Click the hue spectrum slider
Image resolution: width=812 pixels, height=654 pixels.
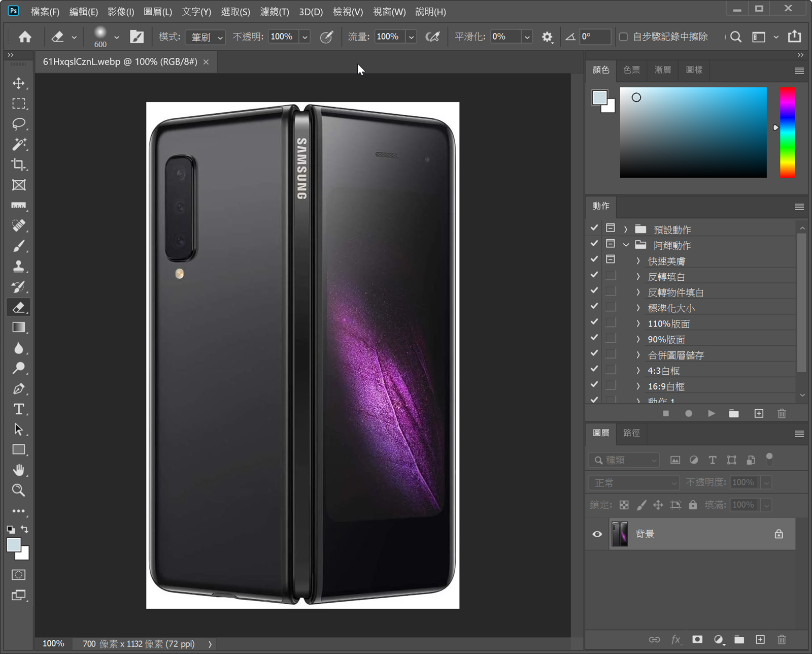coord(787,132)
